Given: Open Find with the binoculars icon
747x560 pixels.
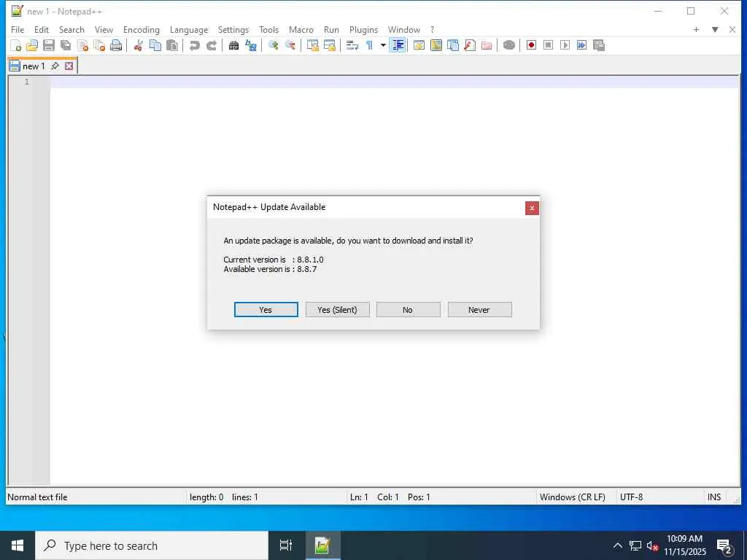Looking at the screenshot, I should (x=233, y=46).
